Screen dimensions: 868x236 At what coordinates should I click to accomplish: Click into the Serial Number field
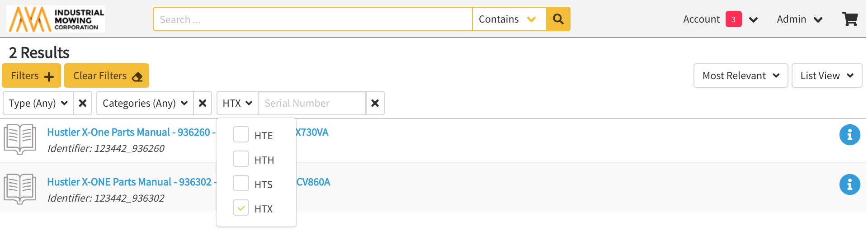click(311, 103)
